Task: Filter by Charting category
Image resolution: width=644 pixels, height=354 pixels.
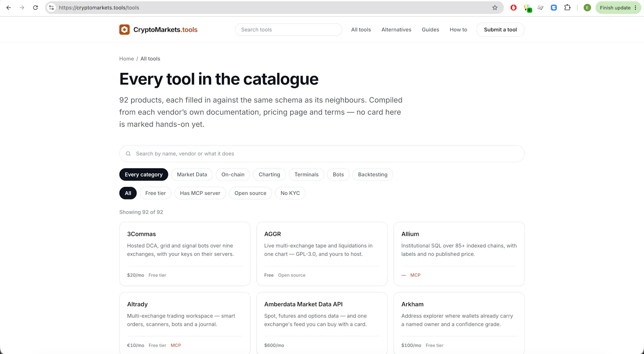Action: [x=269, y=175]
